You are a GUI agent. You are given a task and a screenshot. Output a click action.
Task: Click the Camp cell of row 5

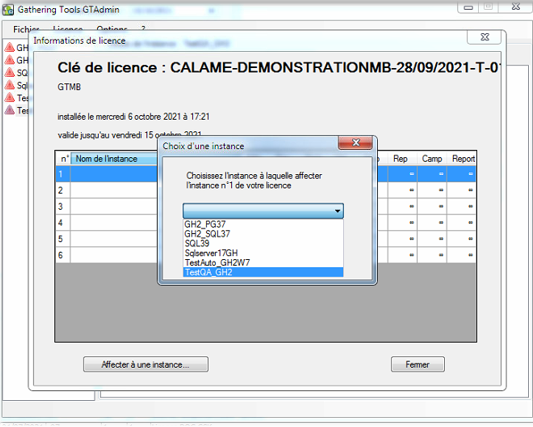pos(432,239)
